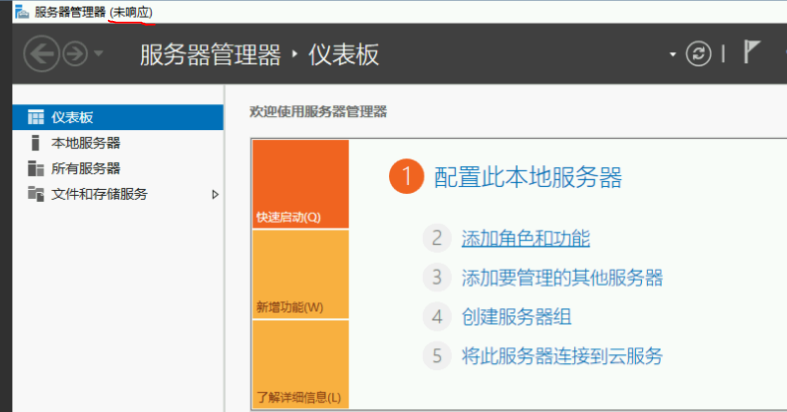Screen dimensions: 787x412
Task: Open the 快速启动(Q) tile
Action: (x=301, y=184)
